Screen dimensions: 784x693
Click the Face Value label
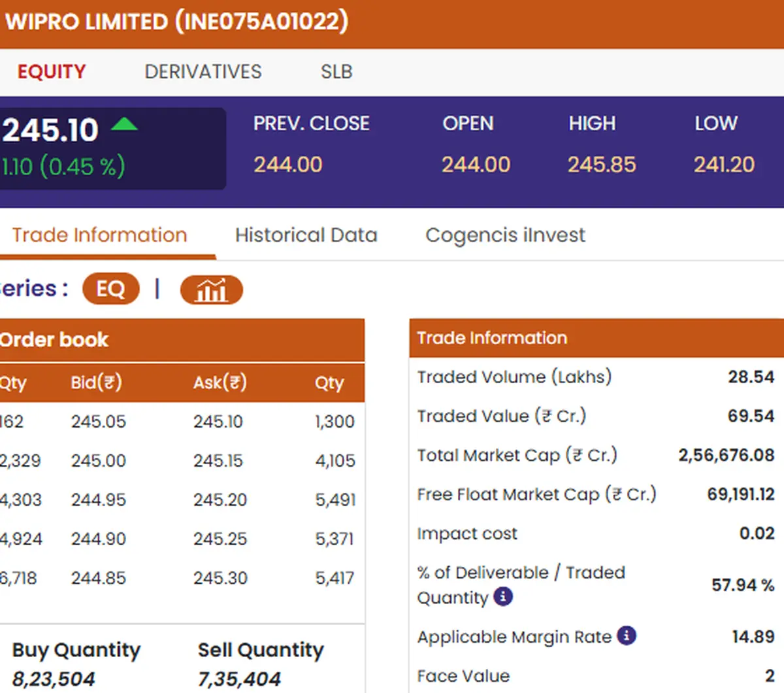463,676
